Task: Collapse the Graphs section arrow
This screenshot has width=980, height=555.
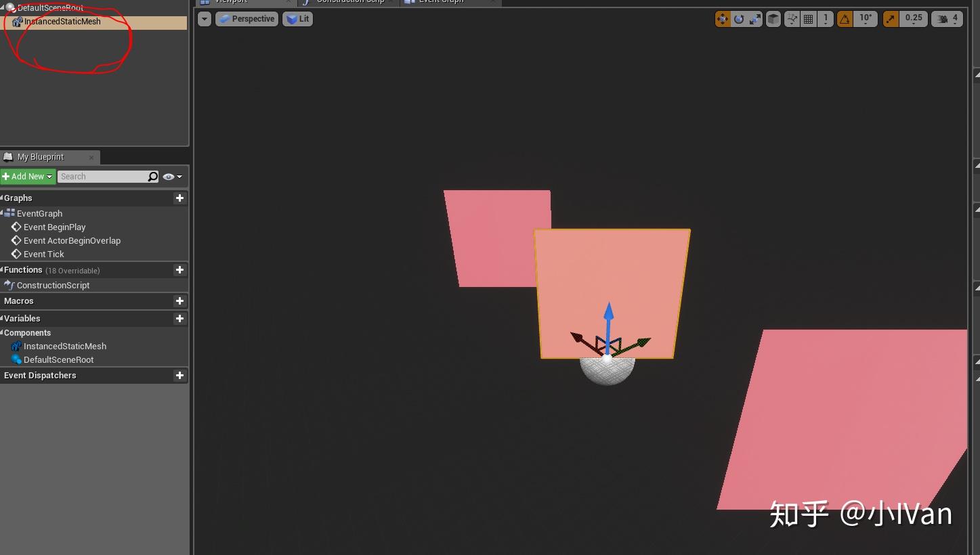Action: coord(2,198)
